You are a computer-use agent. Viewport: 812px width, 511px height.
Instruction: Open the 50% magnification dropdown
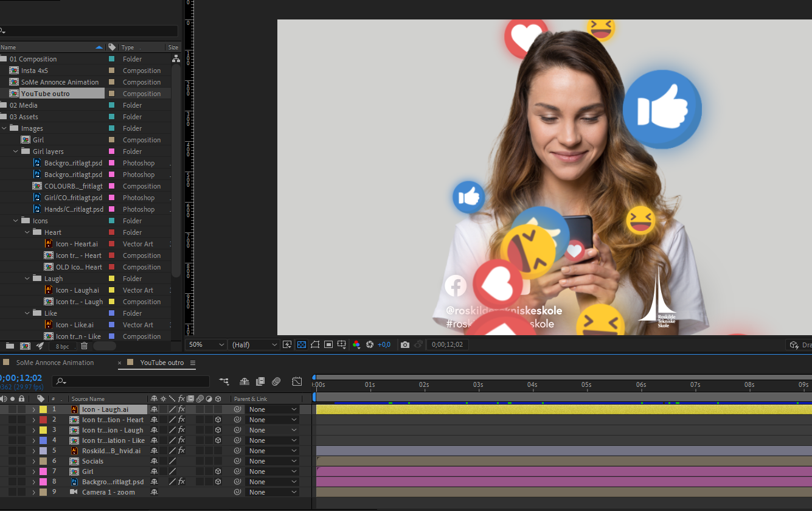tap(207, 345)
